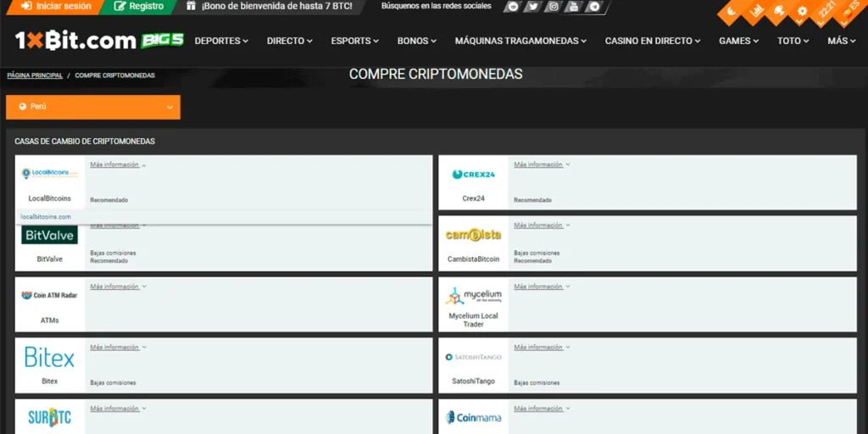Open the DEPORTES menu
Image resolution: width=868 pixels, height=434 pixels.
pyautogui.click(x=221, y=41)
